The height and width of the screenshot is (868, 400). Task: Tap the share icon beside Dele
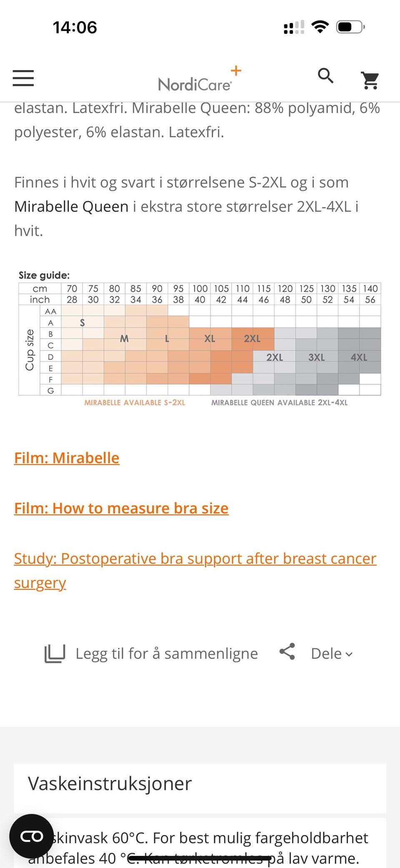coord(287,652)
